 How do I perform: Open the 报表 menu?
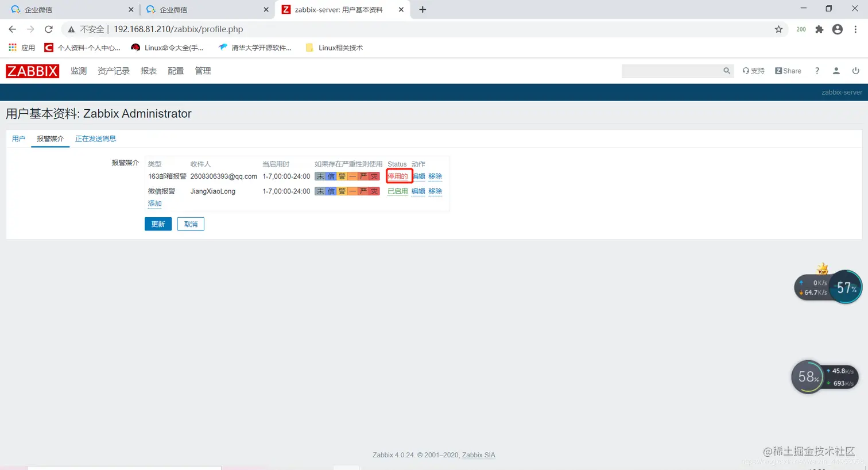point(149,71)
